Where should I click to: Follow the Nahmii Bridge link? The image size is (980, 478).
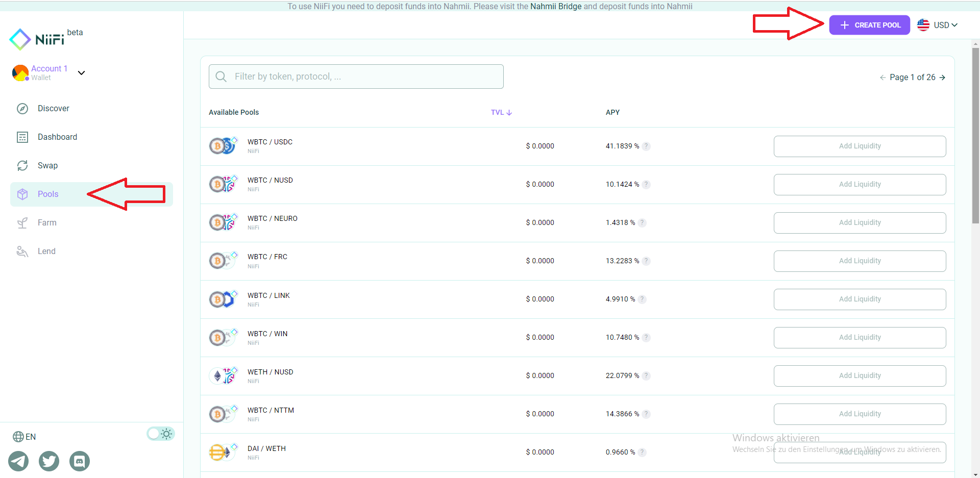tap(556, 6)
